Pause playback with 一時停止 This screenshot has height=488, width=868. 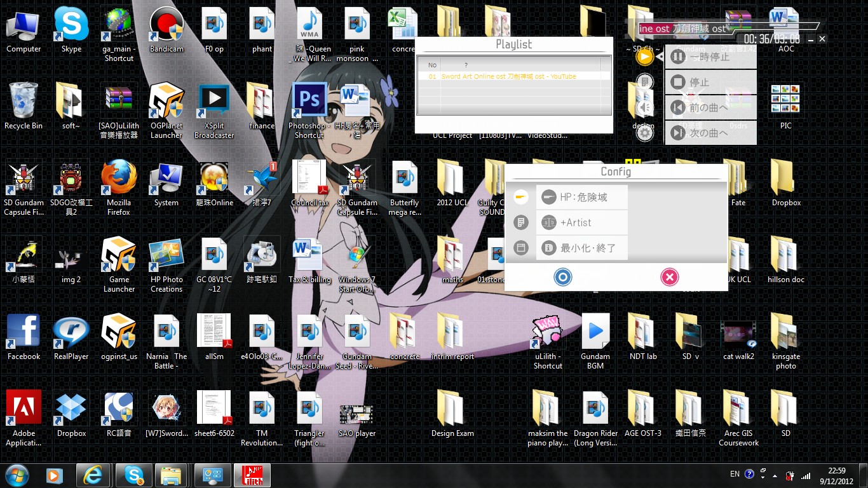point(710,57)
